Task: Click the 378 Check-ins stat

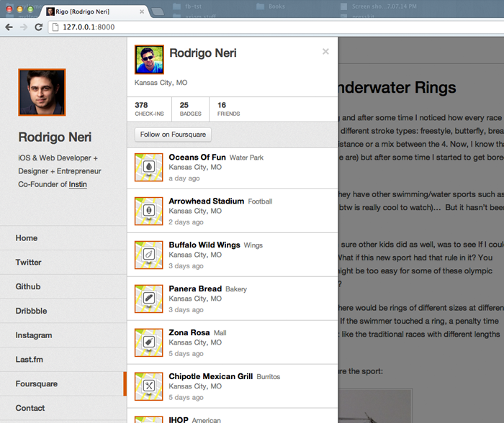Action: pos(149,109)
